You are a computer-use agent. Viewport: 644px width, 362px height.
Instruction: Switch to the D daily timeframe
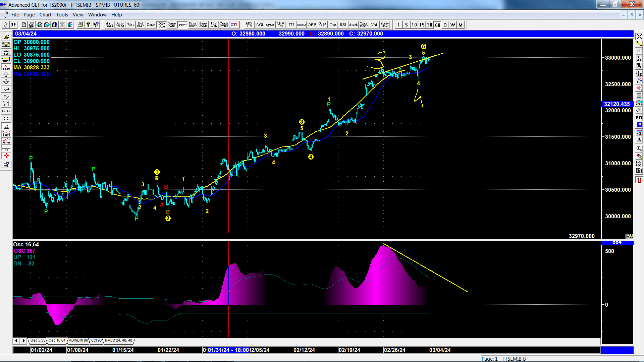tap(445, 25)
